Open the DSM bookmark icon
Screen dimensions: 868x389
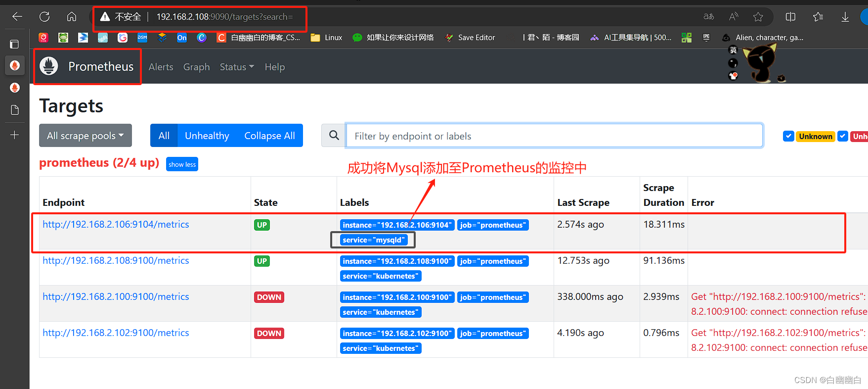coord(142,38)
